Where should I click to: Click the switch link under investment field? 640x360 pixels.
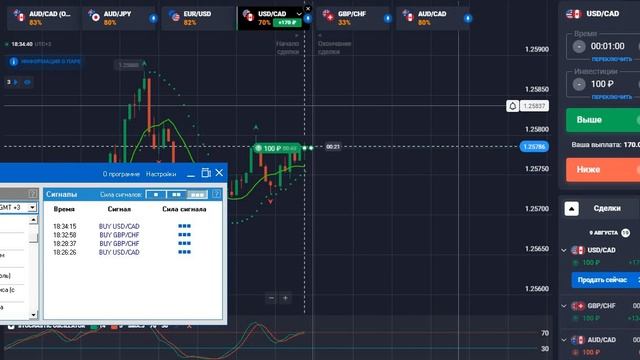click(611, 97)
